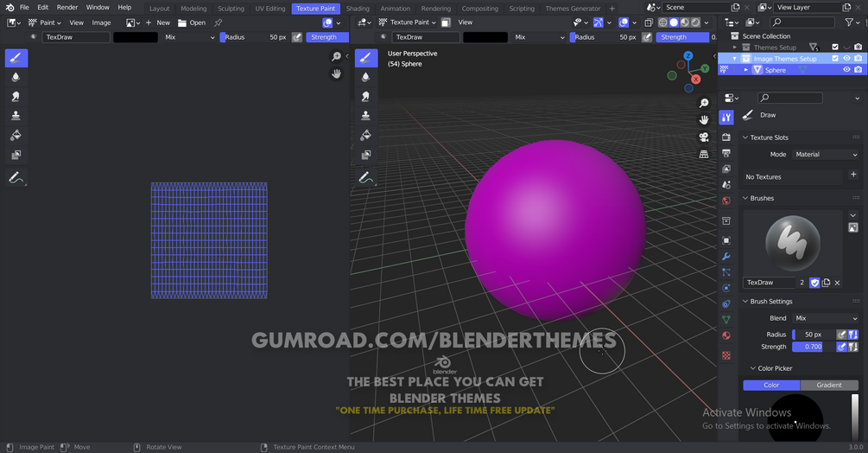Switch to the UV Editing workspace tab

point(270,9)
